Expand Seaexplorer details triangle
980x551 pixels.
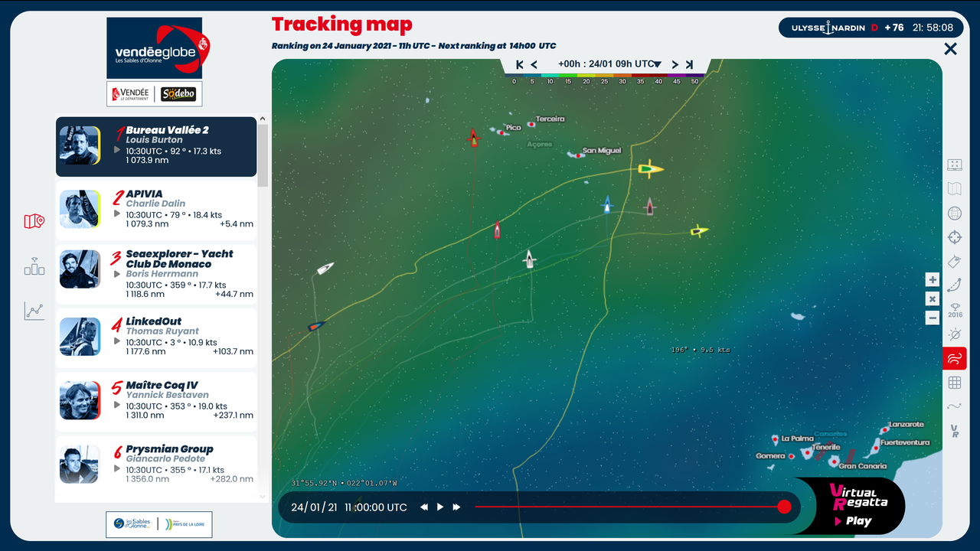117,273
